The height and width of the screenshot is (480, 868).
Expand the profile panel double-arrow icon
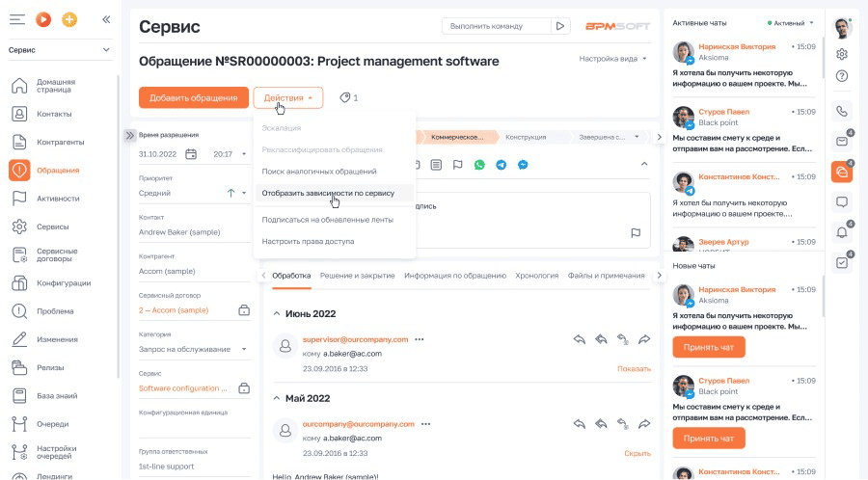pyautogui.click(x=129, y=136)
